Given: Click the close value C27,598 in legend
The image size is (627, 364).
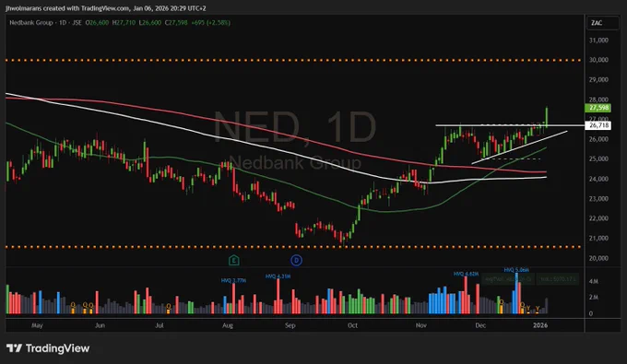Looking at the screenshot, I should coord(176,23).
